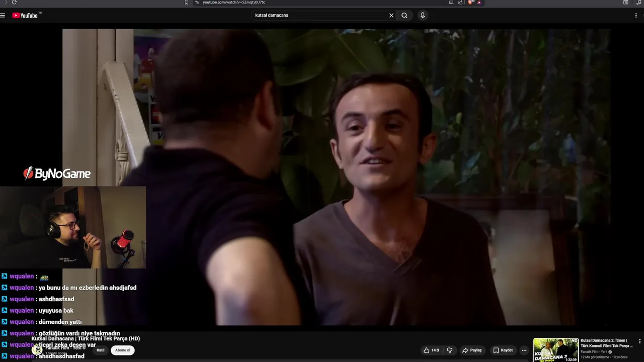The height and width of the screenshot is (362, 644).
Task: Click the youtube.com address bar URL
Action: click(234, 3)
